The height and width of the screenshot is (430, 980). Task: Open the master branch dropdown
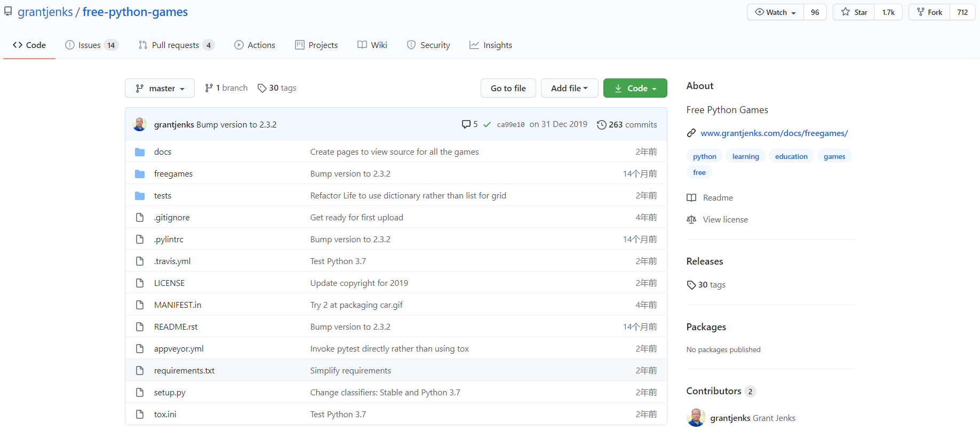coord(160,88)
